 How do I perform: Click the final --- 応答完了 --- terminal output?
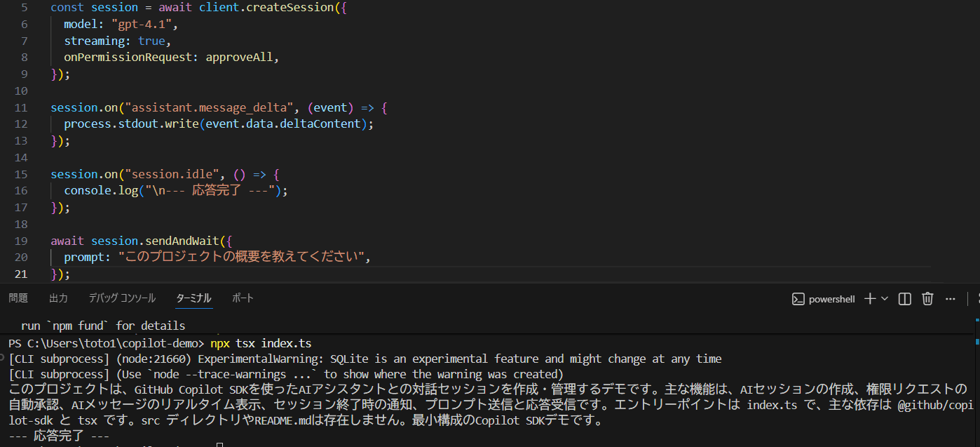pos(60,436)
